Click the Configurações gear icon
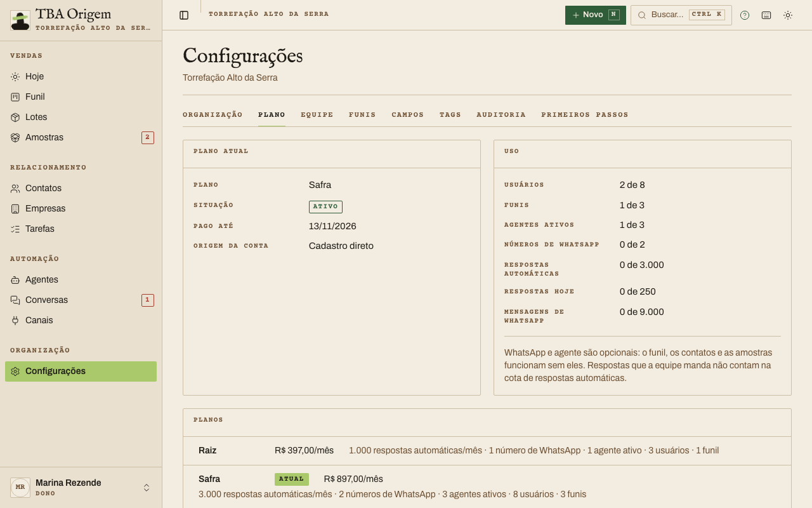This screenshot has height=508, width=812. (x=15, y=371)
